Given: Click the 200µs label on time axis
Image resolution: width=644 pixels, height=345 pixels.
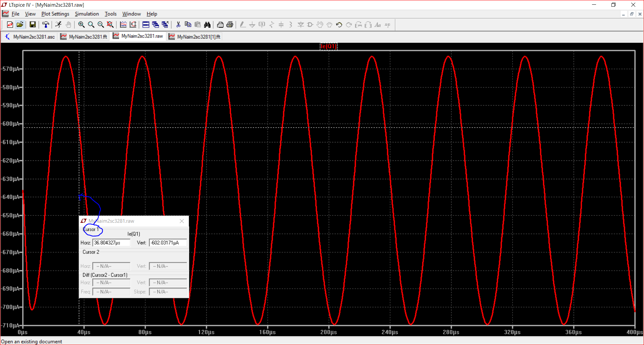Looking at the screenshot, I should tap(328, 332).
